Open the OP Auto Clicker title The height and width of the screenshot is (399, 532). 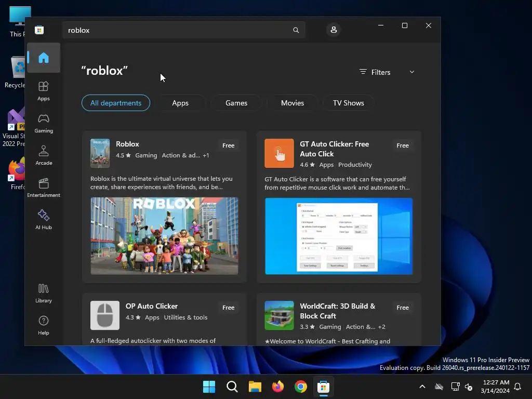click(x=152, y=306)
